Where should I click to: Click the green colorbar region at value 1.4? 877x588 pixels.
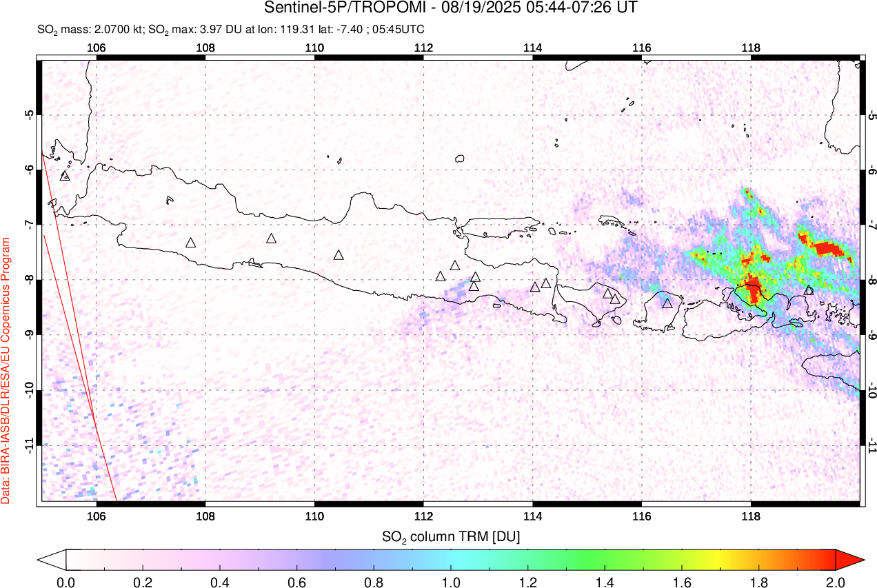(605, 559)
